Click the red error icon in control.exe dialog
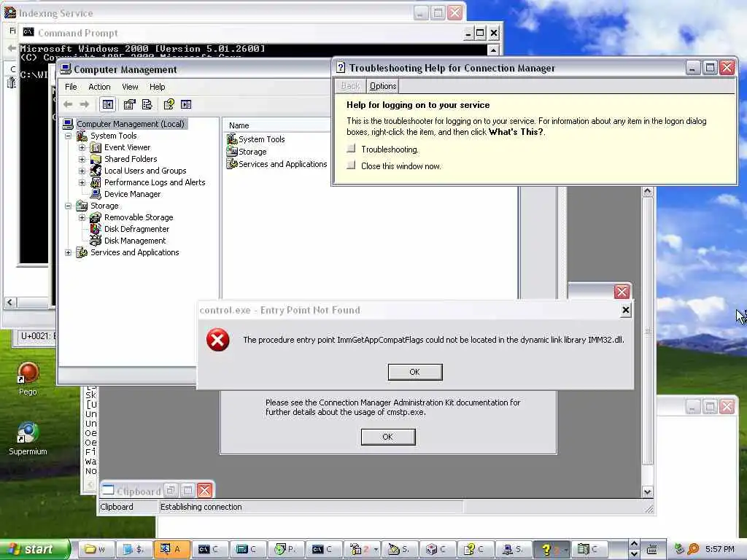The width and height of the screenshot is (747, 560). coord(217,340)
